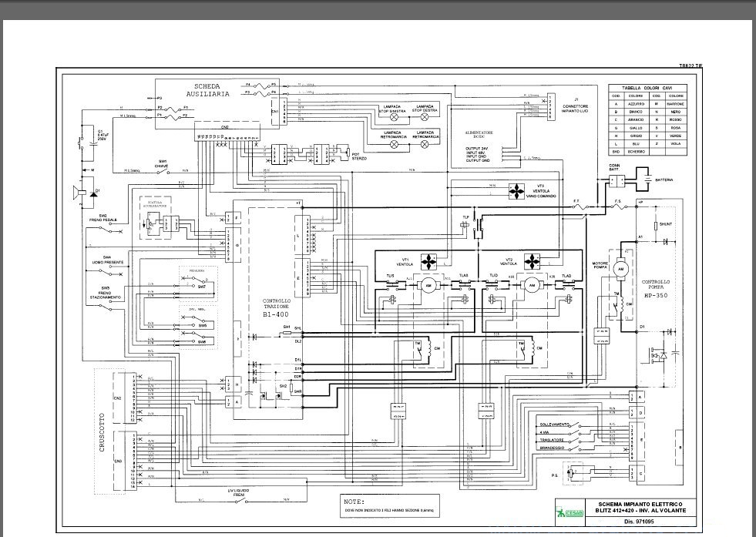Image resolution: width=756 pixels, height=537 pixels.
Task: Click the TB822 TIE label top right
Action: click(x=690, y=65)
